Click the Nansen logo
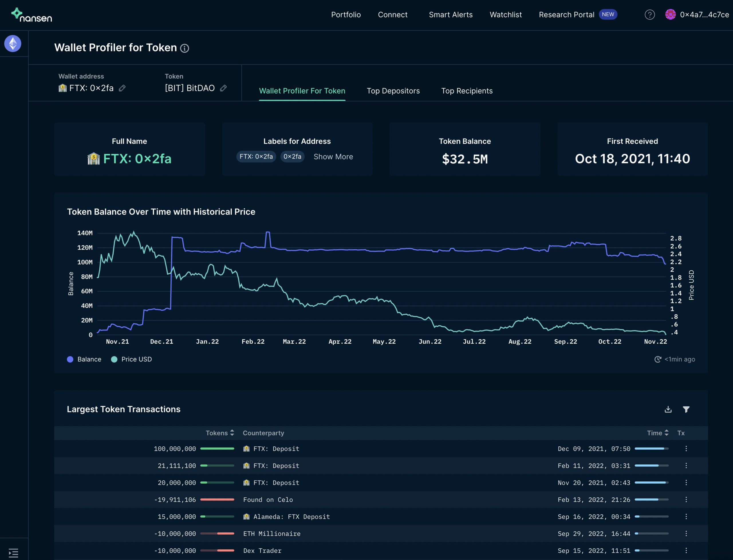This screenshot has height=560, width=733. [x=32, y=15]
